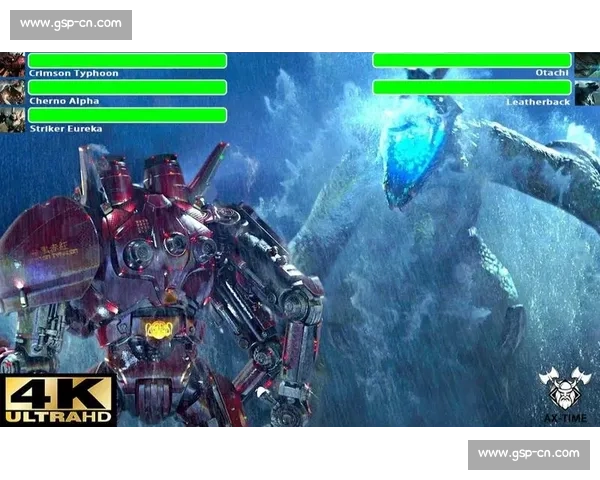Select the Striker Eureka name label
This screenshot has height=480, width=600.
(x=66, y=129)
